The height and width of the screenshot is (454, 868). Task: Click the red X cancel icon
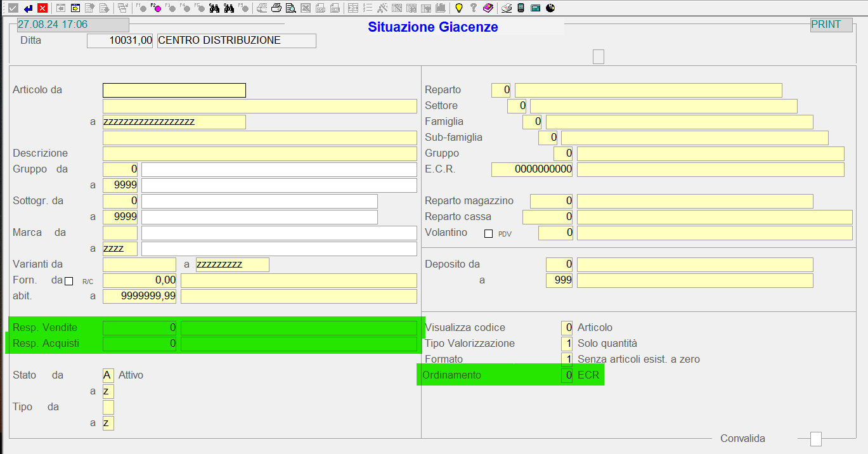tap(42, 8)
